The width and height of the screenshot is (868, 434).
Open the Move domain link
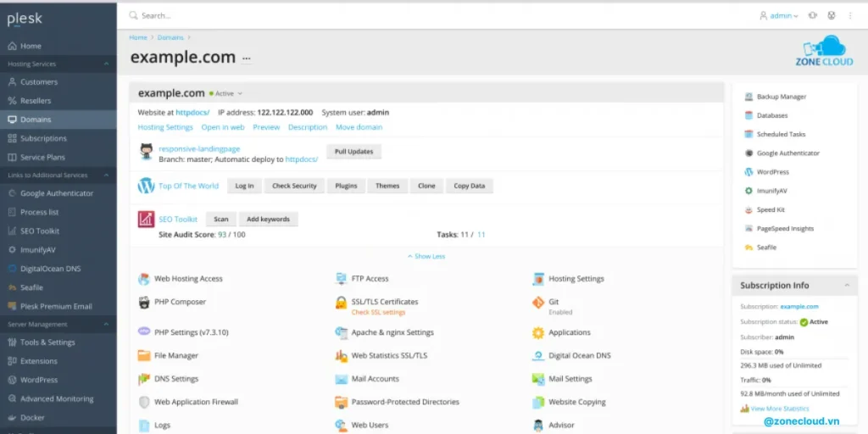pyautogui.click(x=359, y=127)
